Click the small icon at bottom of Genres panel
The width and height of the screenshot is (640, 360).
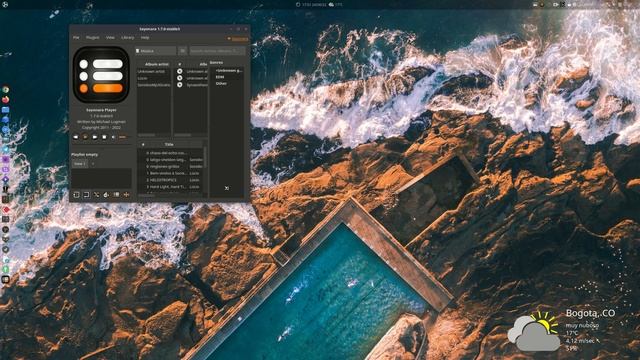click(x=227, y=188)
